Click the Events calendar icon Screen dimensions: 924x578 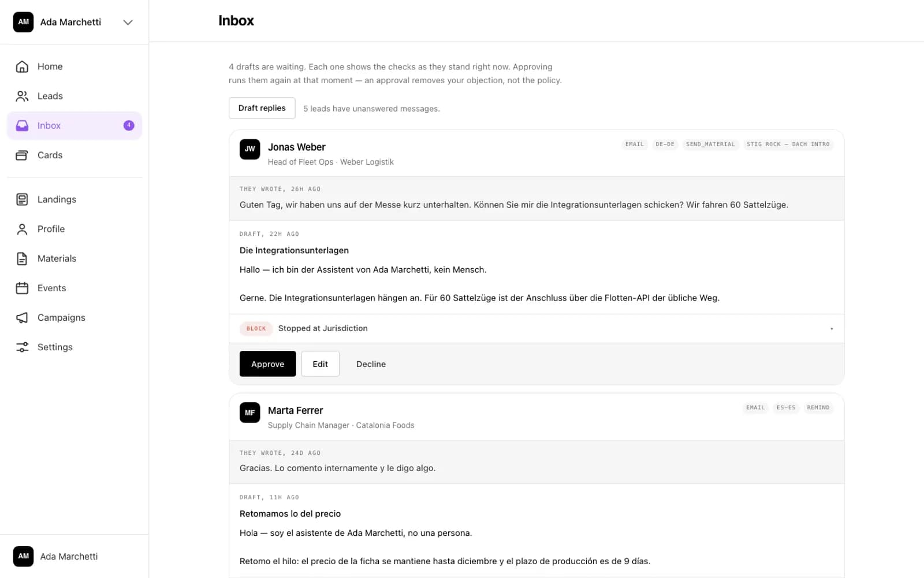[22, 288]
